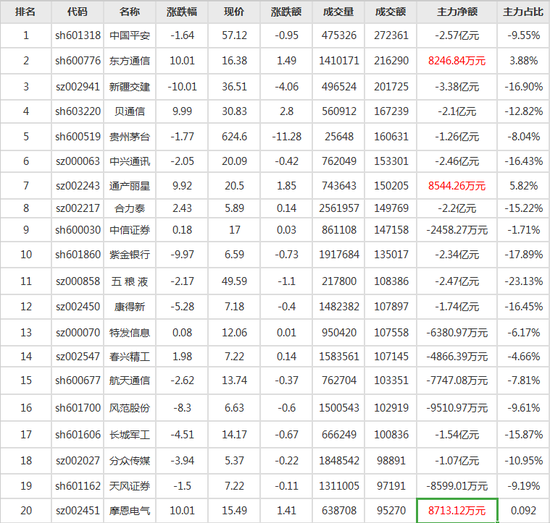
Task: Select stock name 长城军工
Action: point(129,435)
